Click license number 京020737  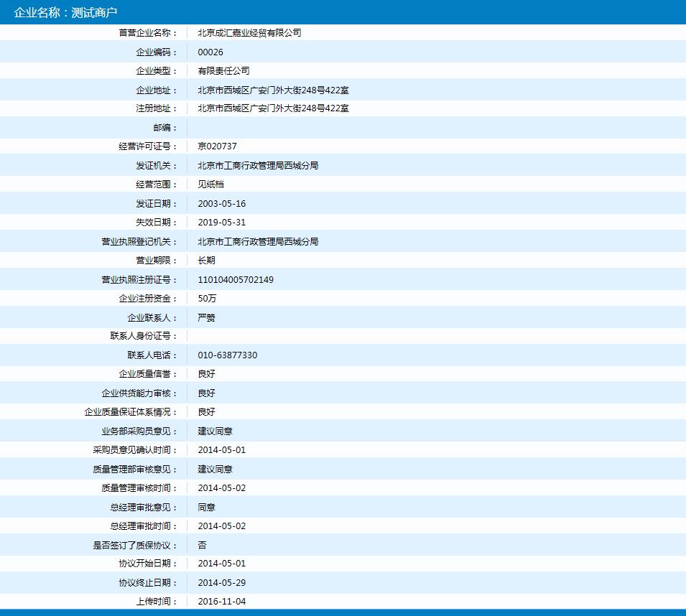tap(217, 146)
